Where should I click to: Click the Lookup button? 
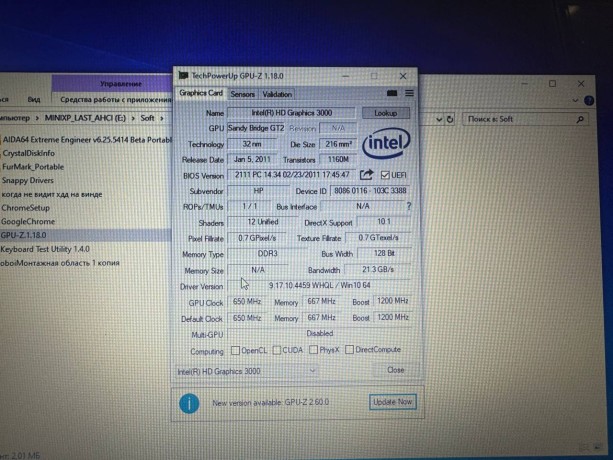[386, 113]
